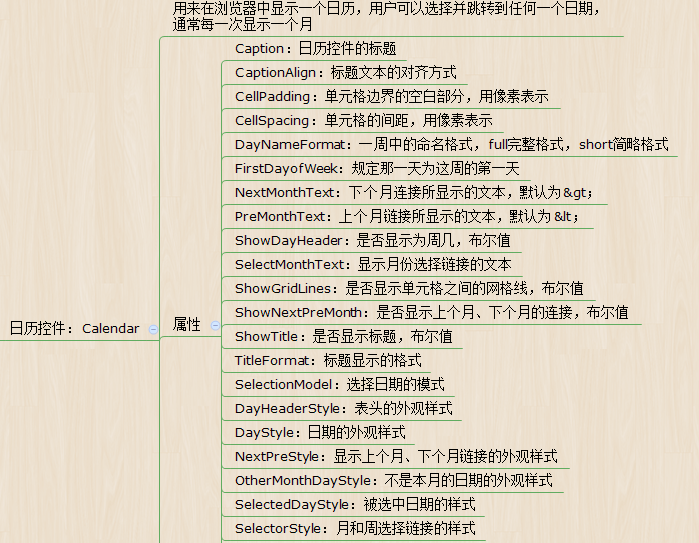
Task: Collapse the 日历控件: Calendar node
Action: tap(153, 329)
